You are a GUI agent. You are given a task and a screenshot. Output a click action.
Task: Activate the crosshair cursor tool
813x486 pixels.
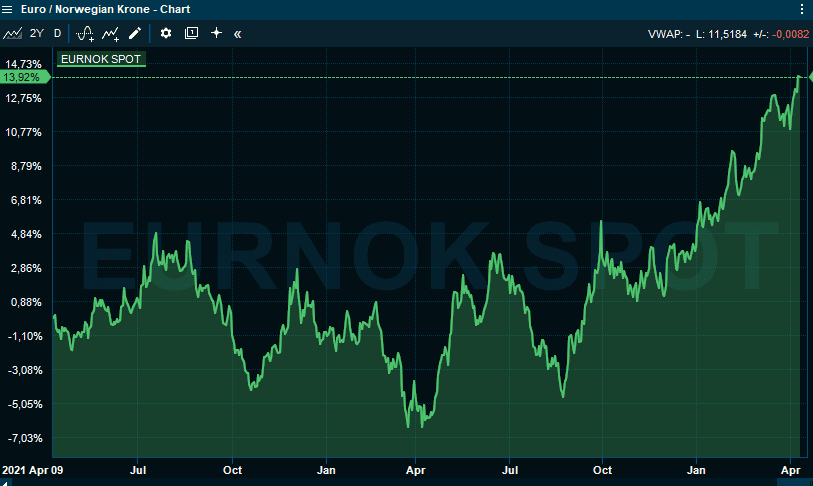[216, 33]
